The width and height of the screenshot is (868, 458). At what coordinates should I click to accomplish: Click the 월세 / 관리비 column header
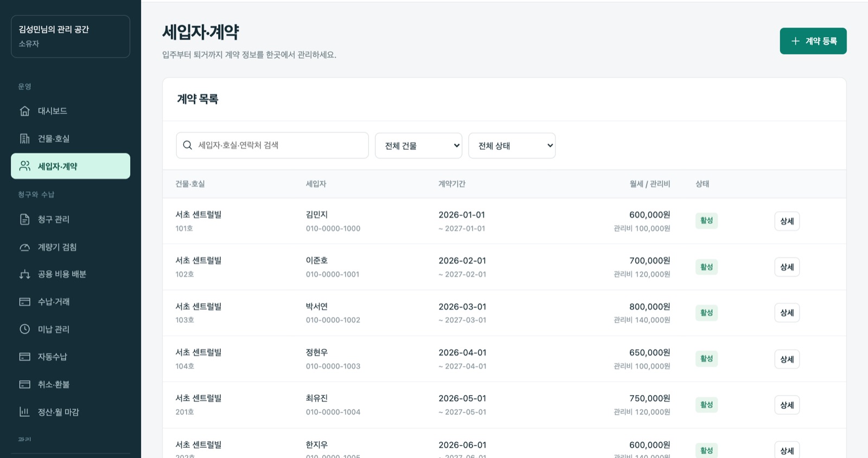tap(650, 184)
